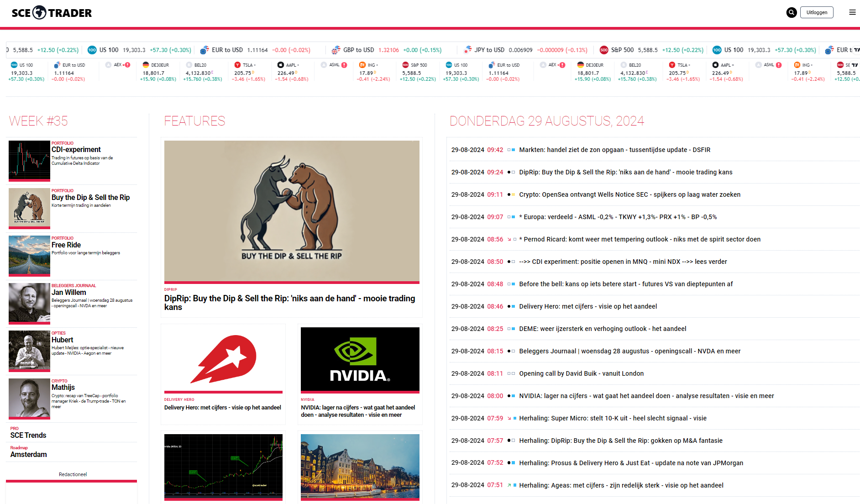Open the Delivery Hero logo image

pos(223,359)
